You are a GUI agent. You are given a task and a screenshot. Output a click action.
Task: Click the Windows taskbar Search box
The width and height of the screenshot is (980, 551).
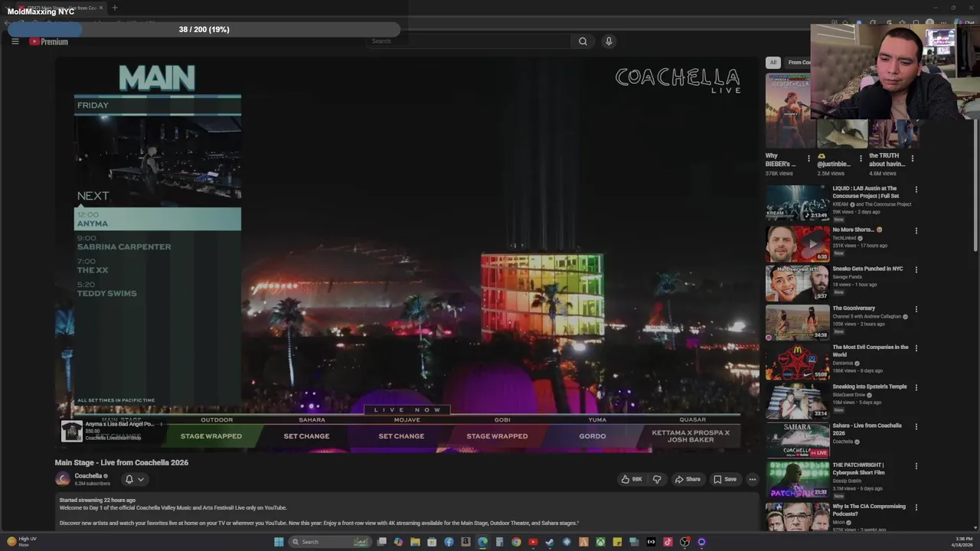tap(331, 542)
